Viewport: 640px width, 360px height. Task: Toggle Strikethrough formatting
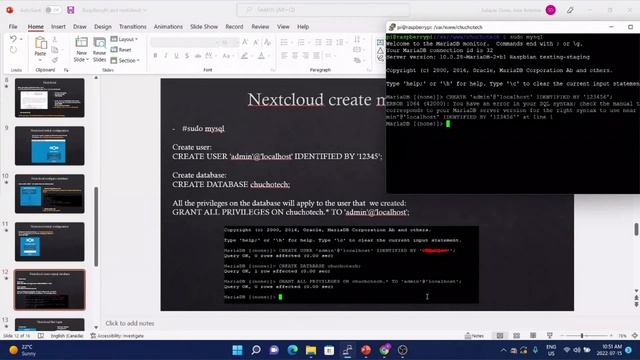coord(198,56)
